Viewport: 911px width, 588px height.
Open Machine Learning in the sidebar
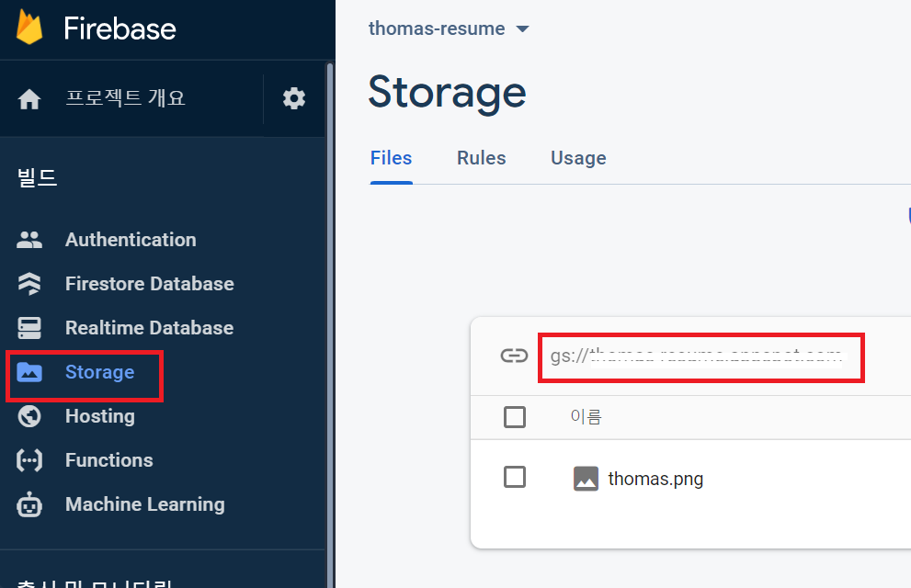tap(145, 504)
